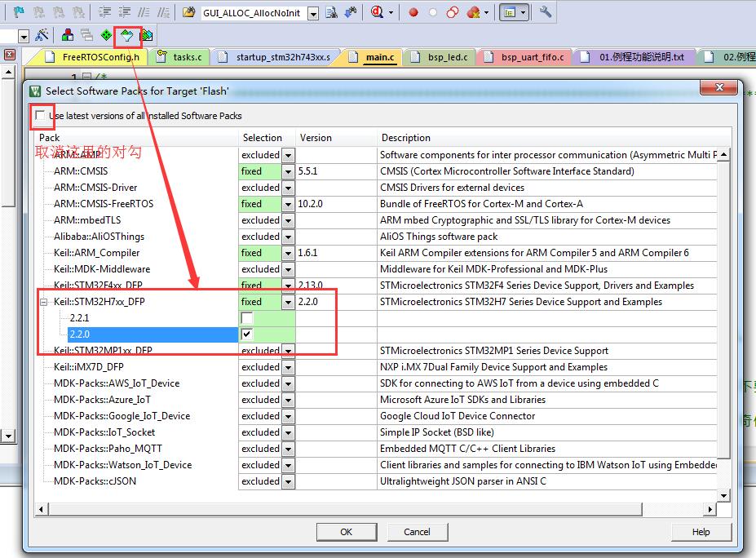The image size is (756, 558).
Task: Select the MDK-Packs::Paho_MQTT pack row
Action: click(x=108, y=449)
